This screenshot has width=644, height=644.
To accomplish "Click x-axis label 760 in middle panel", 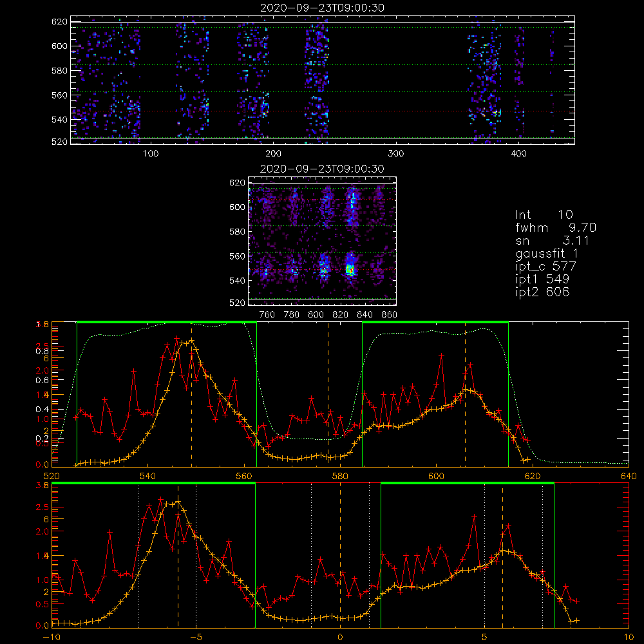I will point(267,315).
